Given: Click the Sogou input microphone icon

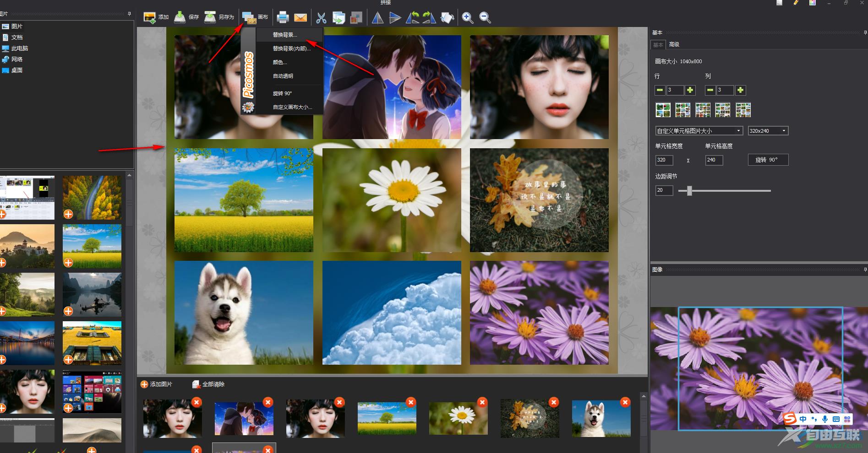Looking at the screenshot, I should [x=825, y=419].
